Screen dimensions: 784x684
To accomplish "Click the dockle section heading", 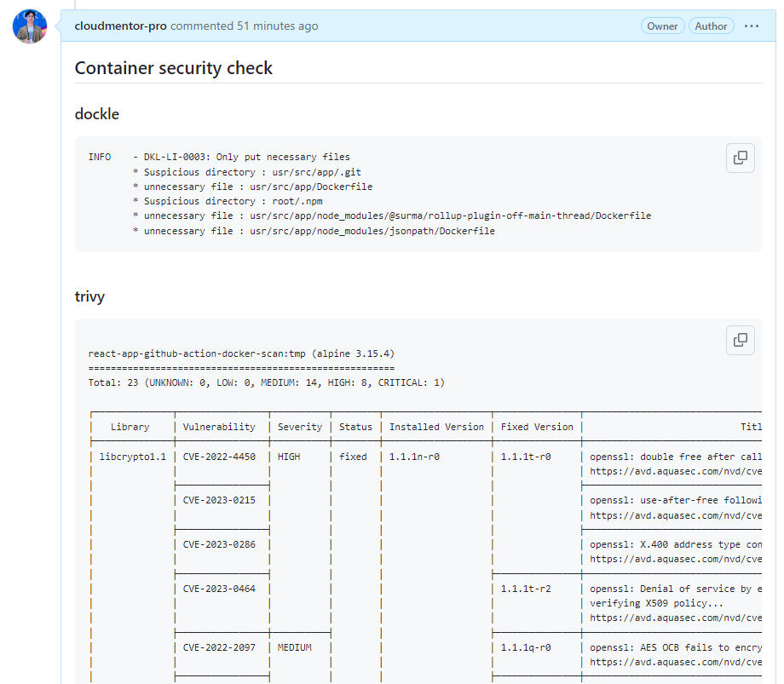I will [97, 114].
